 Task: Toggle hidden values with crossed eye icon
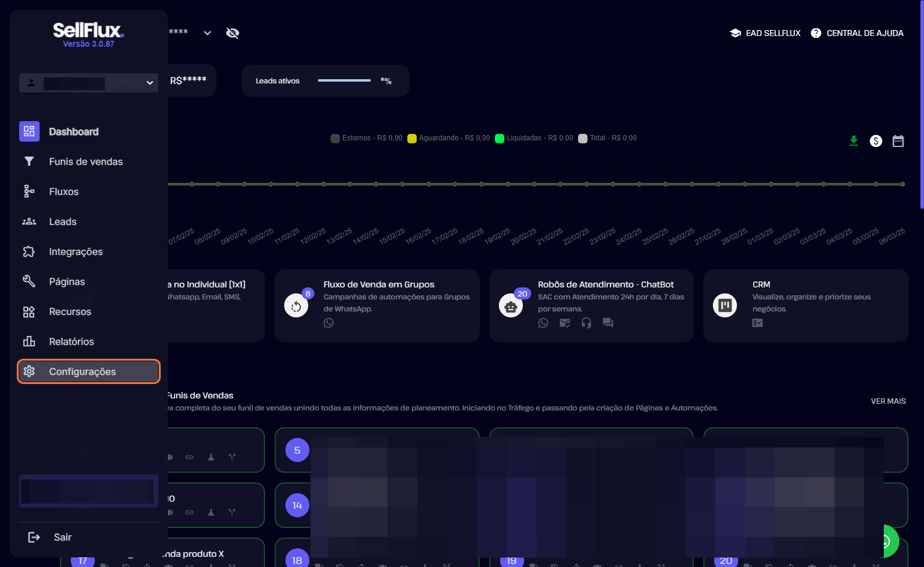[x=232, y=33]
